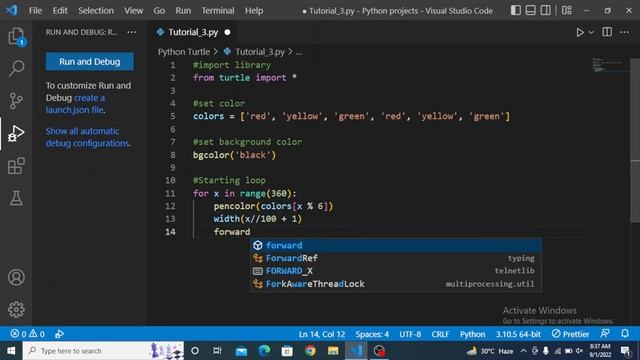The width and height of the screenshot is (640, 360).
Task: Click the editor minimap
Action: pyautogui.click(x=610, y=65)
